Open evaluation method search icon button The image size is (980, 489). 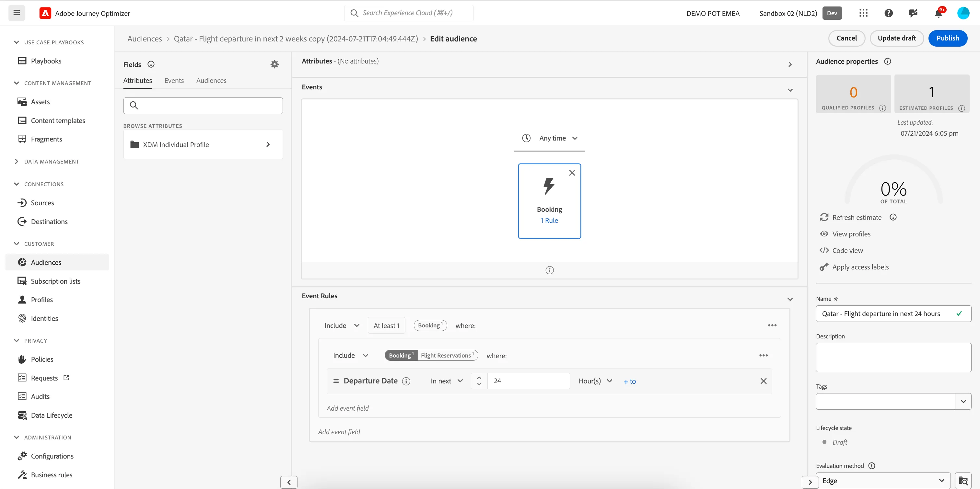(963, 481)
